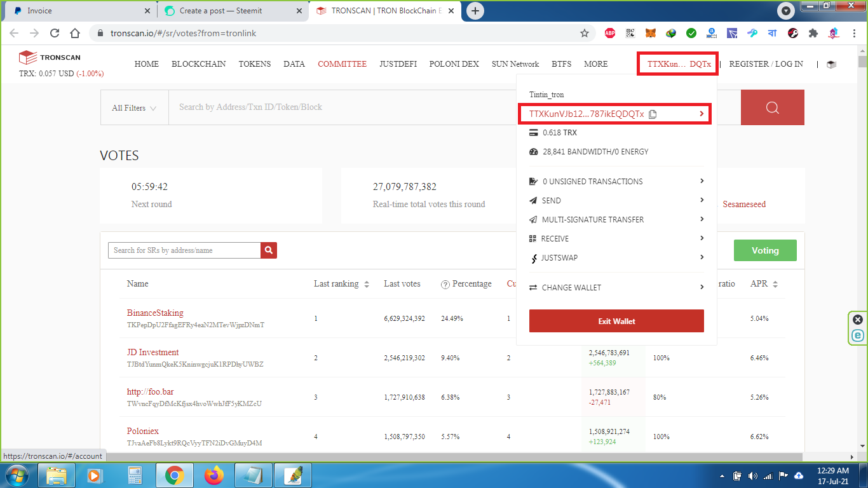Screen dimensions: 868x488
Task: Open the JD Investment SR link
Action: (x=153, y=353)
